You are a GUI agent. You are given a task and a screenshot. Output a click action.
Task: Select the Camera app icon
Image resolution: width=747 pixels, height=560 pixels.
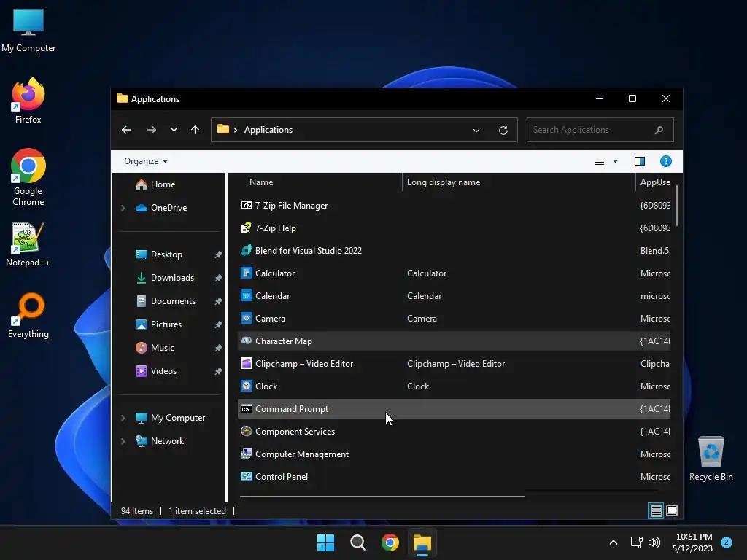click(x=247, y=319)
